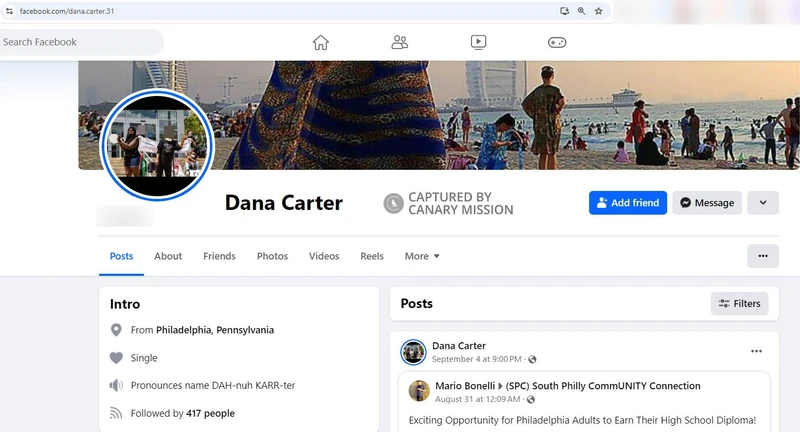Click the globe privacy icon beside August 31
800x432 pixels.
pos(531,399)
